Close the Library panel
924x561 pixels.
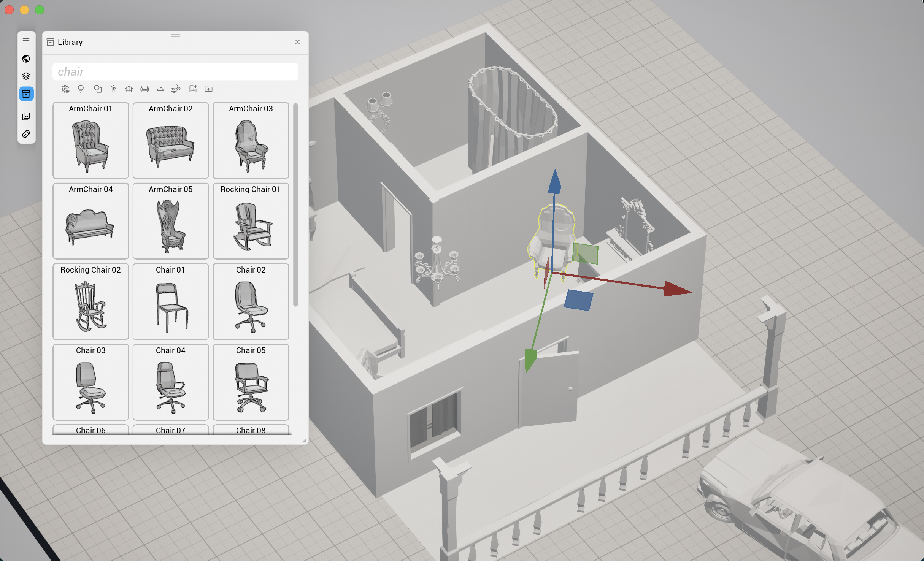[x=297, y=42]
